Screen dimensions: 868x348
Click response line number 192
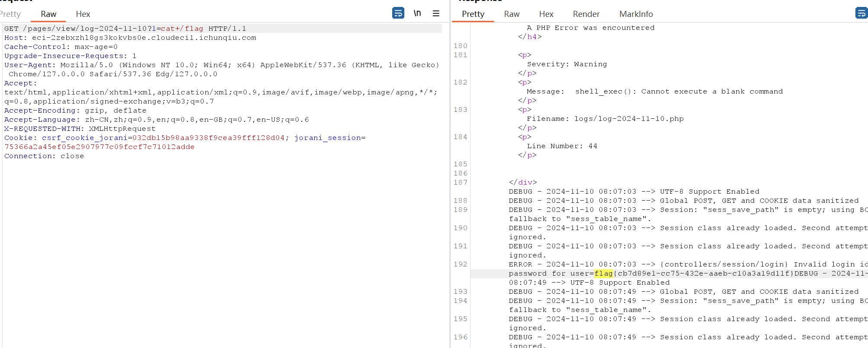(x=460, y=264)
